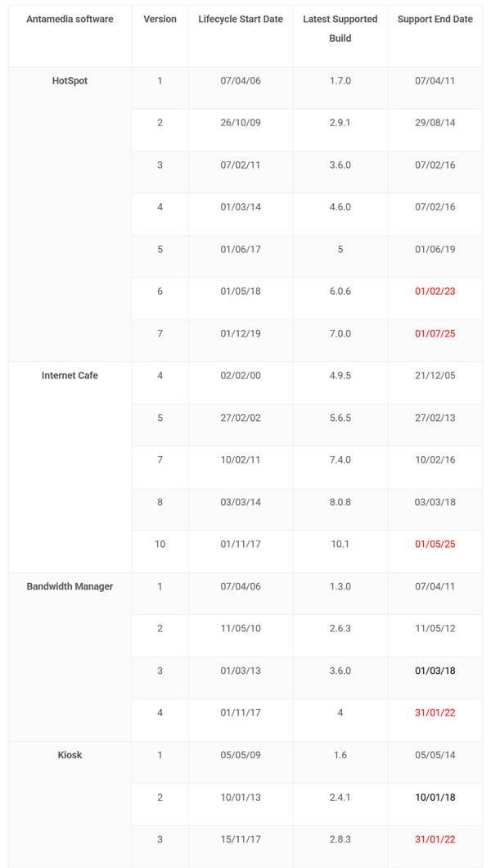This screenshot has height=868, width=491.
Task: Select the "HotSpot" product row label
Action: 70,81
